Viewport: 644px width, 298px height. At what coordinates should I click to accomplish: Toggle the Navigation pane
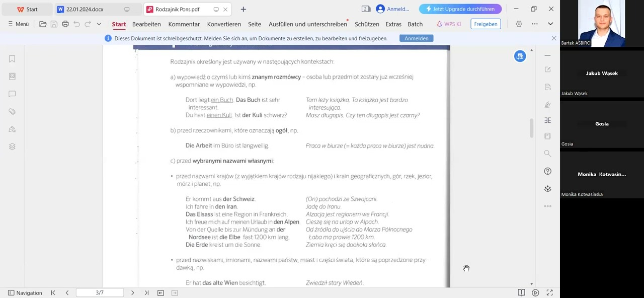[25, 293]
